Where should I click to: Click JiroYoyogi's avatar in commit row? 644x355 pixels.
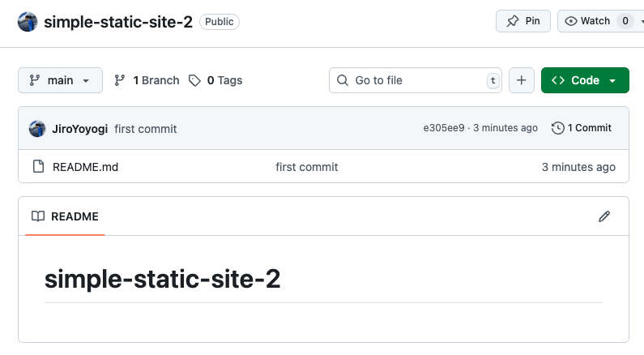(x=37, y=128)
